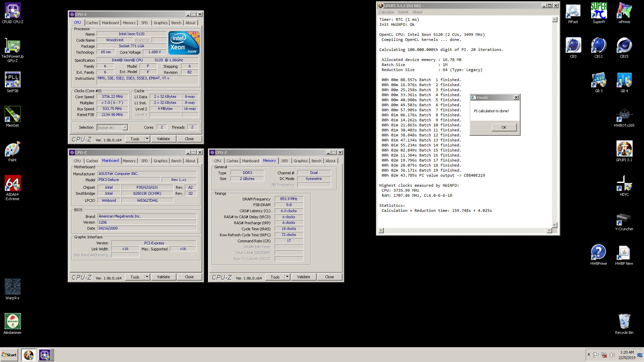Click GPUPI taskbar button
The height and width of the screenshot is (362, 644).
[x=29, y=355]
